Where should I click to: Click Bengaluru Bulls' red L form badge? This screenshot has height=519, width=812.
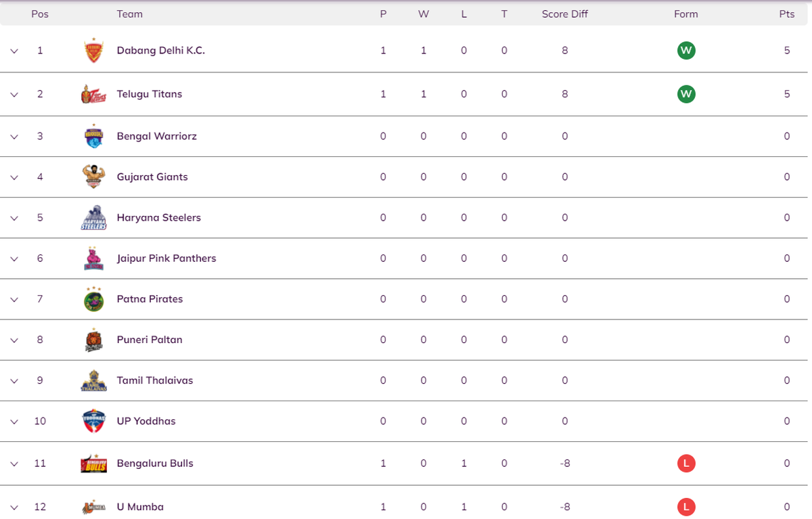pyautogui.click(x=686, y=464)
